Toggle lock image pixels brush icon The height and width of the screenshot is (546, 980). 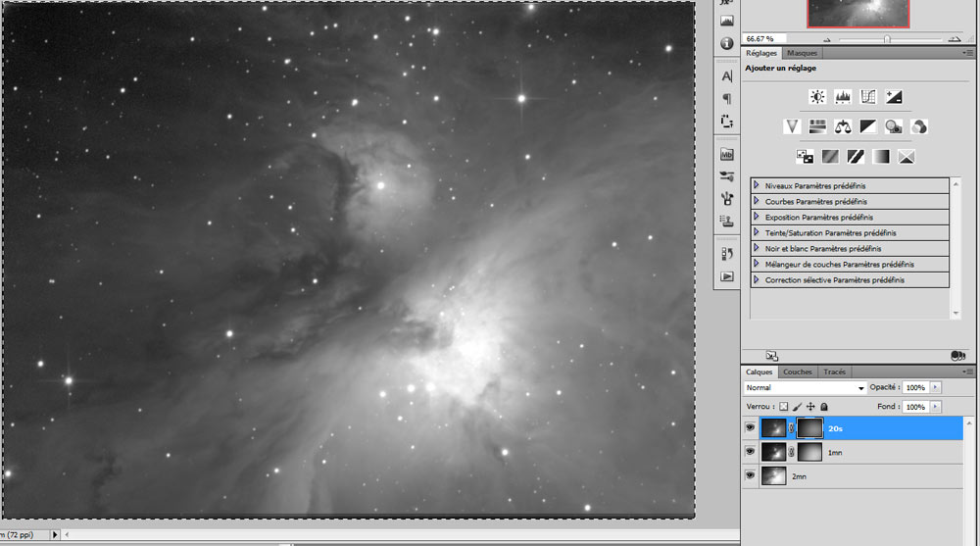tap(798, 407)
